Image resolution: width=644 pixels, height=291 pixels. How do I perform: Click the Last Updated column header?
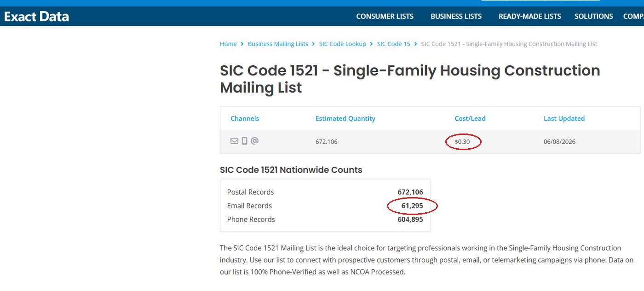coord(564,118)
